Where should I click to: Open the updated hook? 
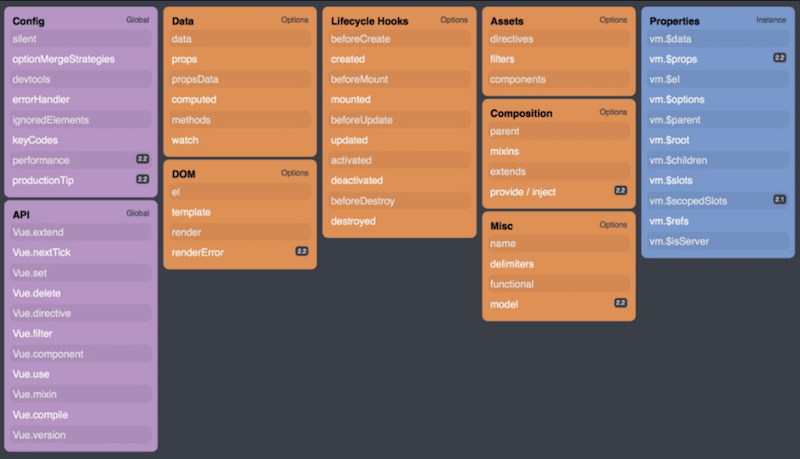coord(399,140)
